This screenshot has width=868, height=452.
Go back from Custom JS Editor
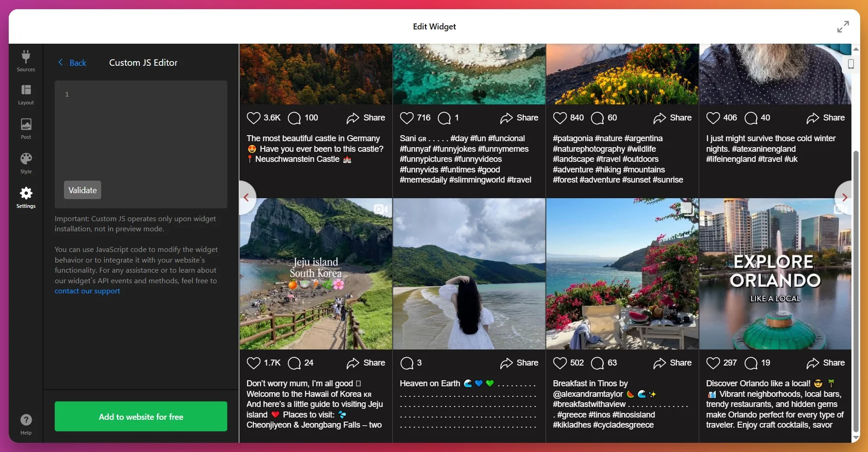(73, 63)
